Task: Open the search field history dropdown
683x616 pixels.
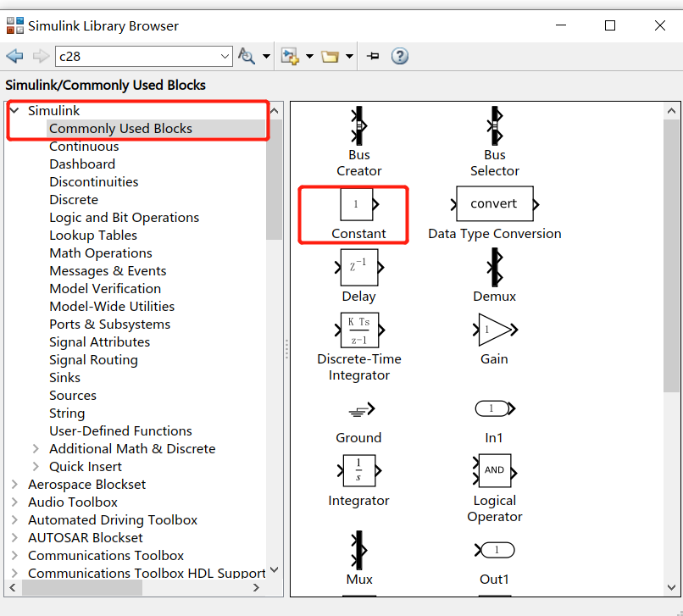Action: point(225,56)
